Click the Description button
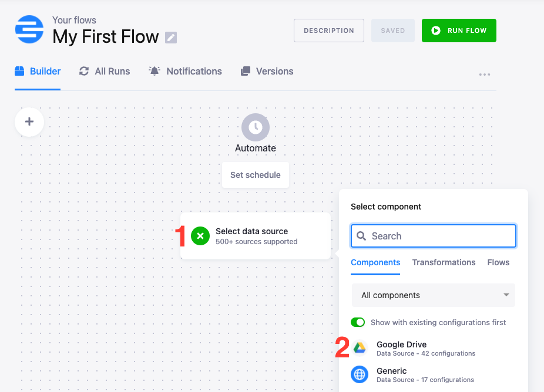The image size is (544, 392). click(328, 31)
